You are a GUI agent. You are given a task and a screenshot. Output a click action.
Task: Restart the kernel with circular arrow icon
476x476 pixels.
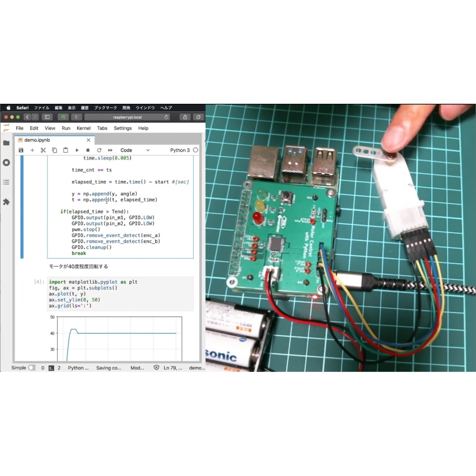[99, 150]
